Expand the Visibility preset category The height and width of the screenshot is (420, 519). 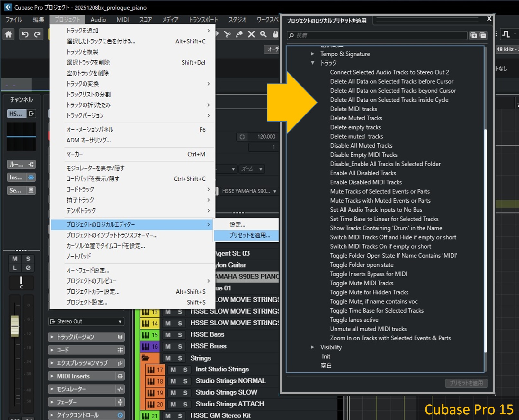312,347
